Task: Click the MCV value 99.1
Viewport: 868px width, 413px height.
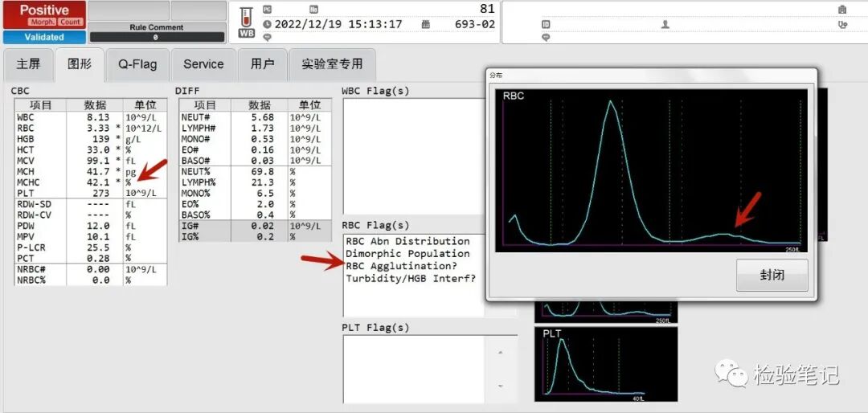Action: pos(98,161)
